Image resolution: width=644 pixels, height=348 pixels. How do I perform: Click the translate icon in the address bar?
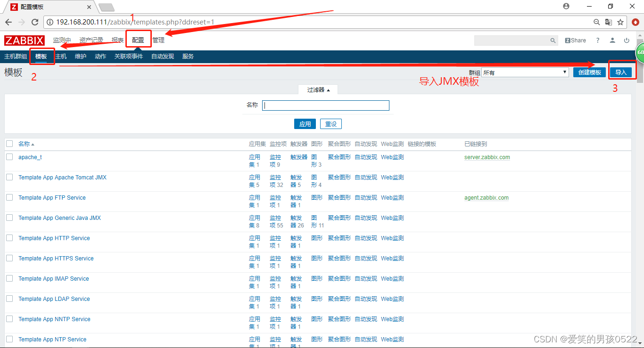[x=609, y=22]
